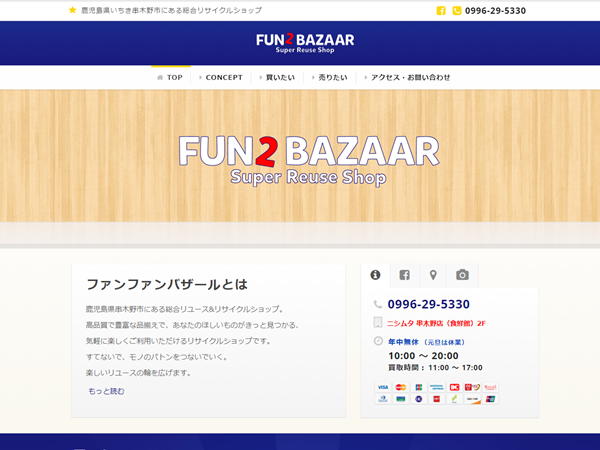Click the Nicos card icon
This screenshot has width=600, height=450.
click(x=490, y=387)
